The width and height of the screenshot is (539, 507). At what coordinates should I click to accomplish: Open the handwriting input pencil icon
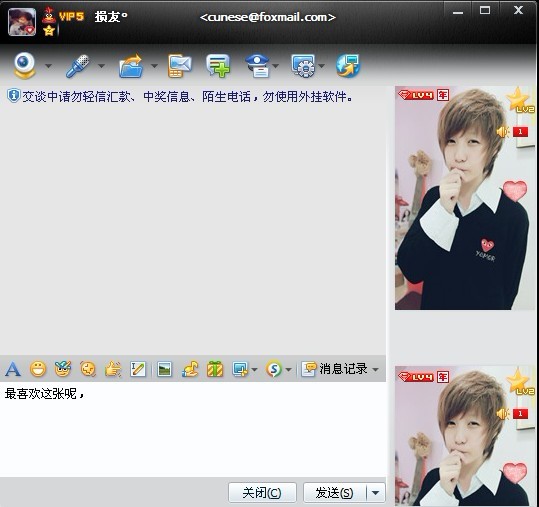[x=138, y=369]
